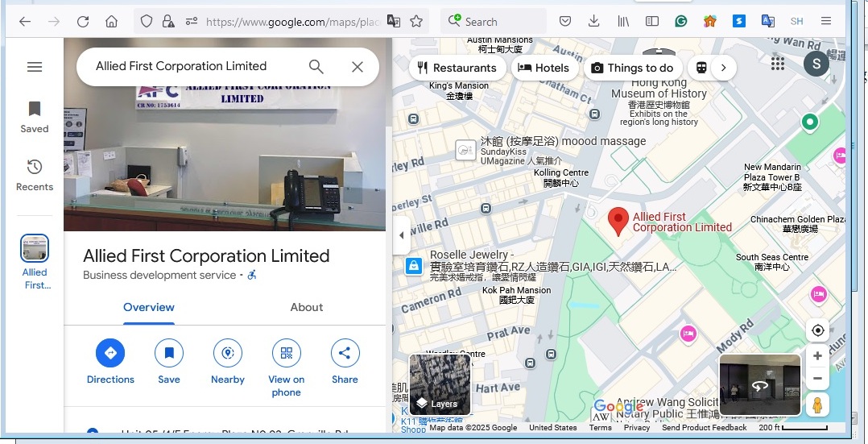Click Kolling Centre label on map
This screenshot has height=444, width=868.
(x=561, y=177)
